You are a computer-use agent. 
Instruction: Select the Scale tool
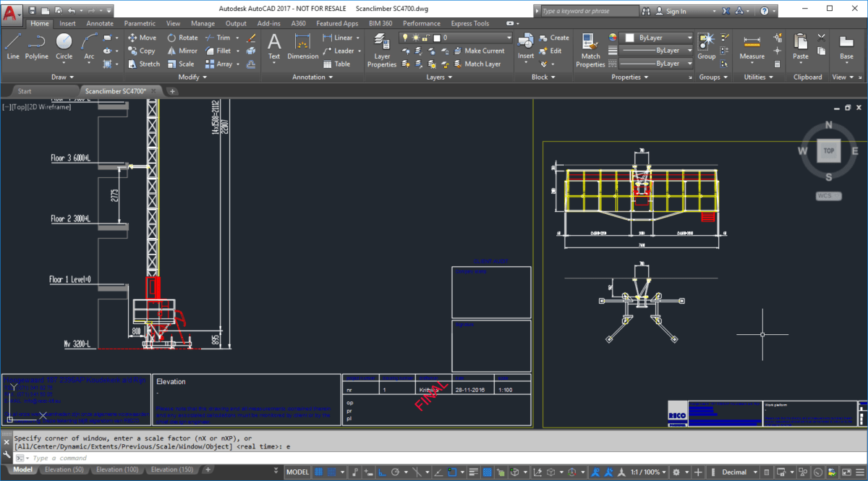pos(181,64)
